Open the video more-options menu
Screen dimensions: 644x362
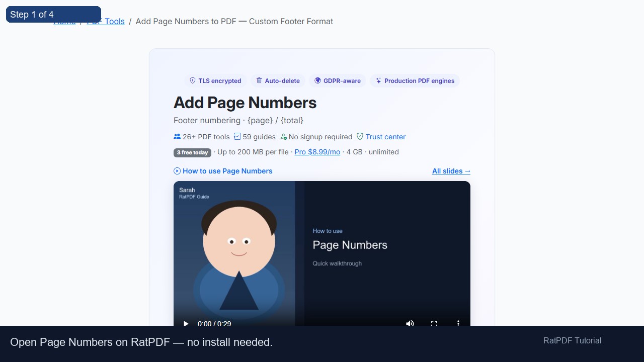pos(458,323)
